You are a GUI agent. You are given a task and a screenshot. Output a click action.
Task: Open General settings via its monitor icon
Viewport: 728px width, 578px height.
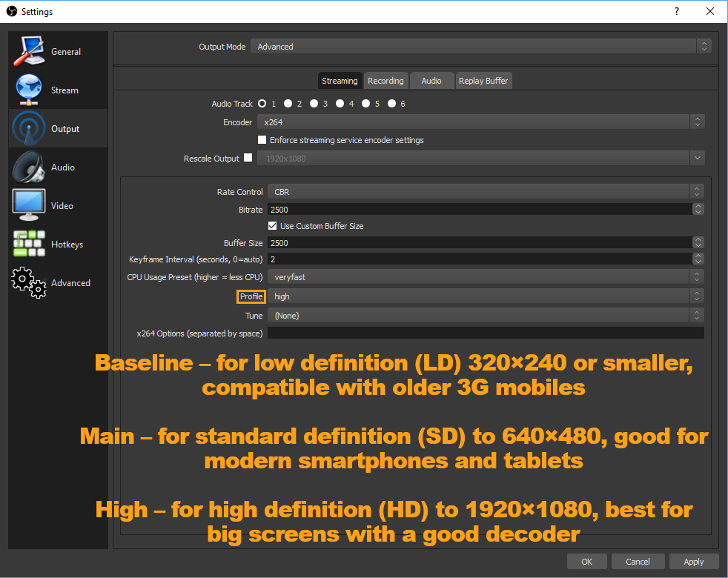pos(29,51)
